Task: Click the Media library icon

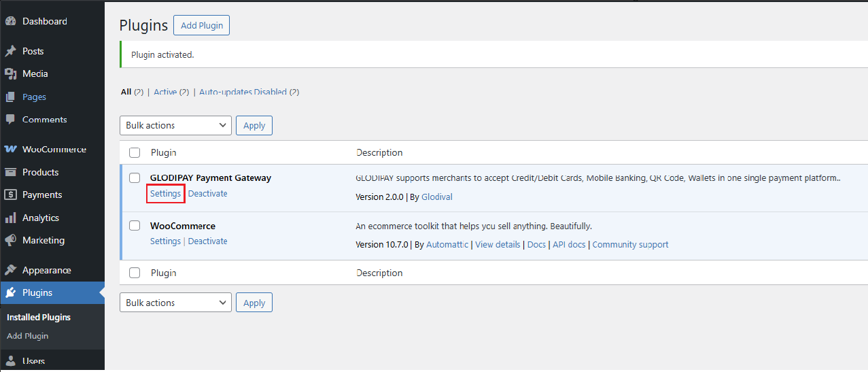Action: (x=10, y=73)
